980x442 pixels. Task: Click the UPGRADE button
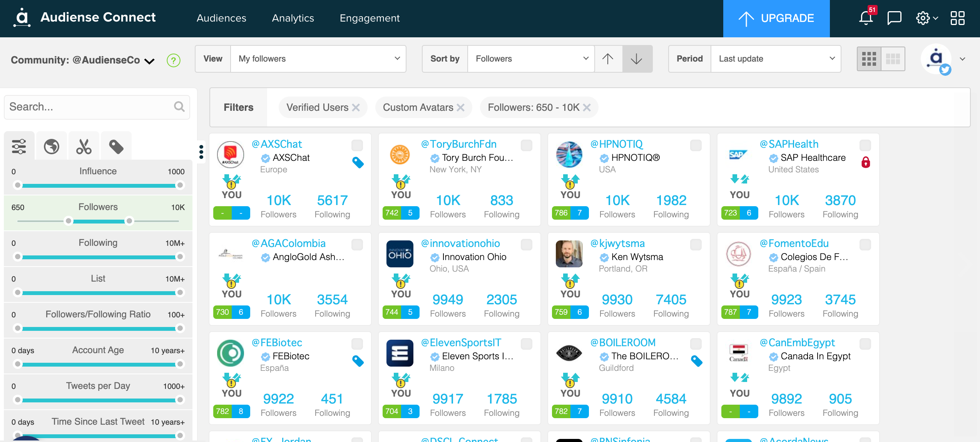(x=776, y=18)
